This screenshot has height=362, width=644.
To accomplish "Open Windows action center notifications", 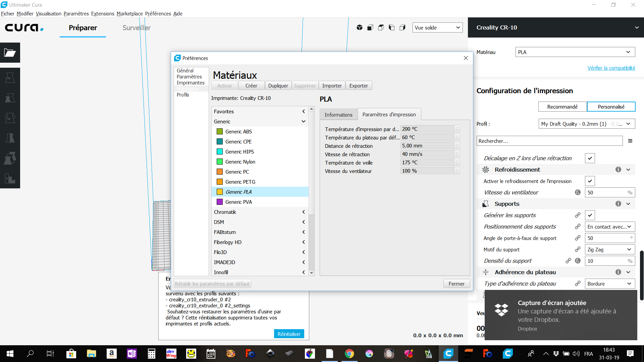I will coord(630,354).
